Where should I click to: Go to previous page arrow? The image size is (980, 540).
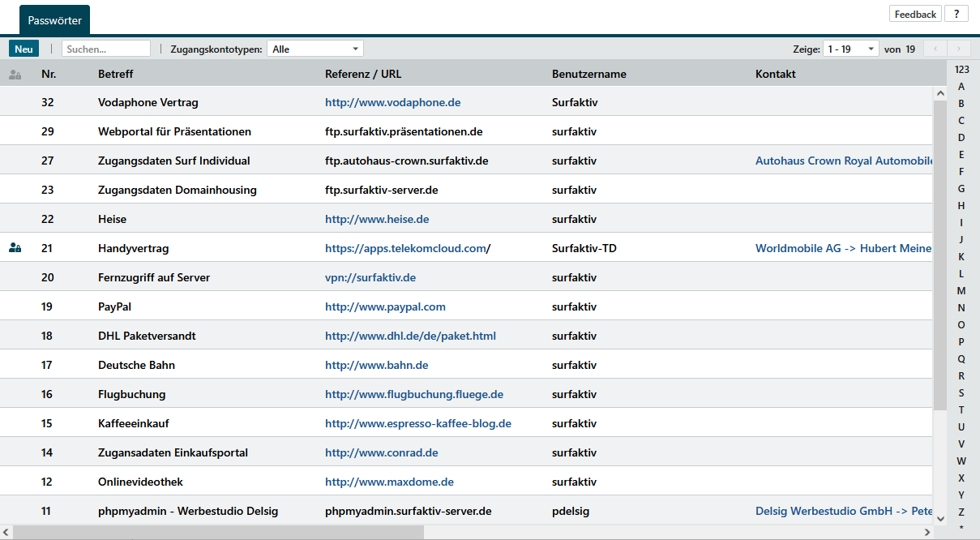[935, 49]
